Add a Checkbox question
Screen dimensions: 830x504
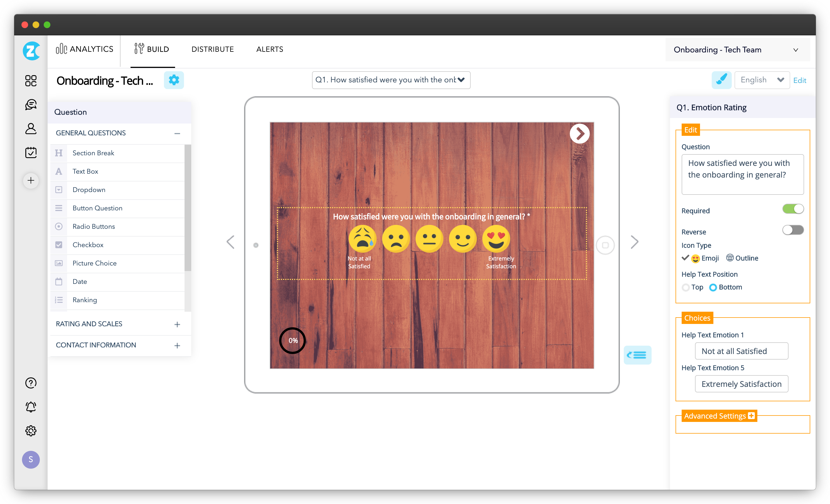[117, 245]
